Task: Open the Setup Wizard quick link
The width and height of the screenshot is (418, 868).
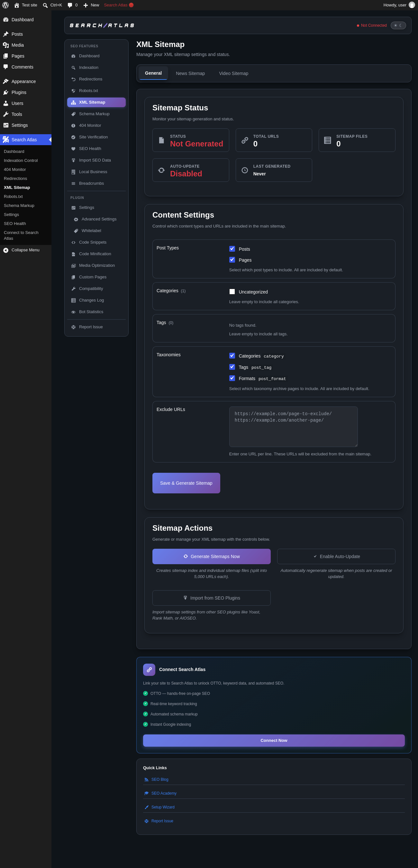Action: pos(163,807)
